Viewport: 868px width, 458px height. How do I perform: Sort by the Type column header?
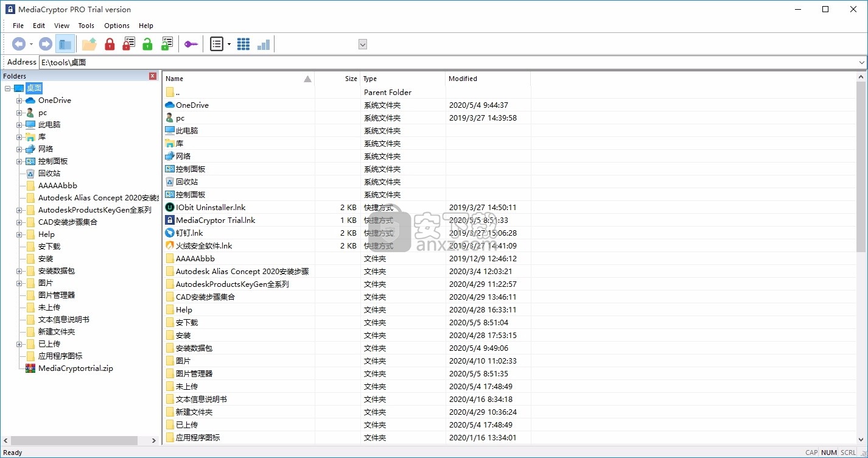tap(403, 79)
